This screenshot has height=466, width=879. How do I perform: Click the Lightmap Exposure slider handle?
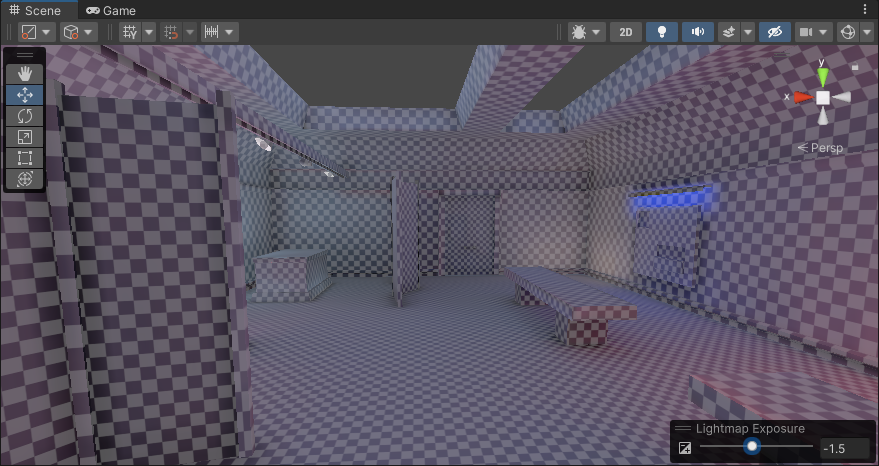coord(751,447)
